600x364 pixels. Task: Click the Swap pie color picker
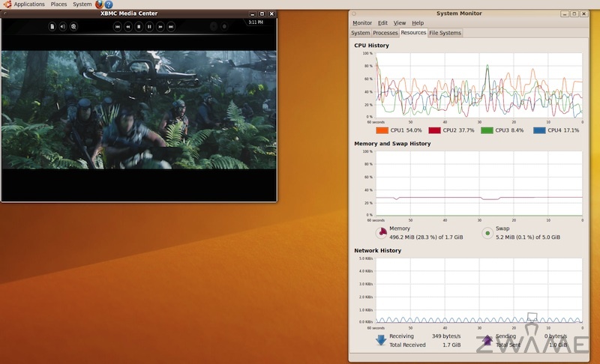click(x=487, y=233)
